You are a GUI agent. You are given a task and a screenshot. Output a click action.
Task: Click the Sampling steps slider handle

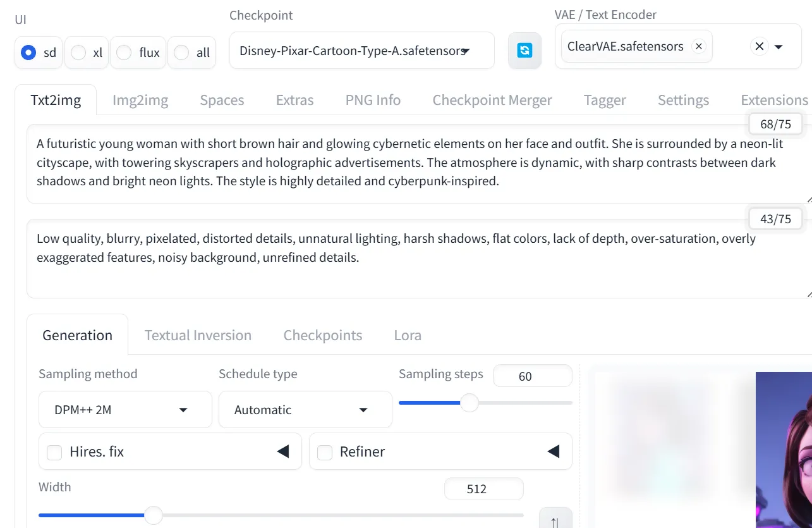coord(469,403)
